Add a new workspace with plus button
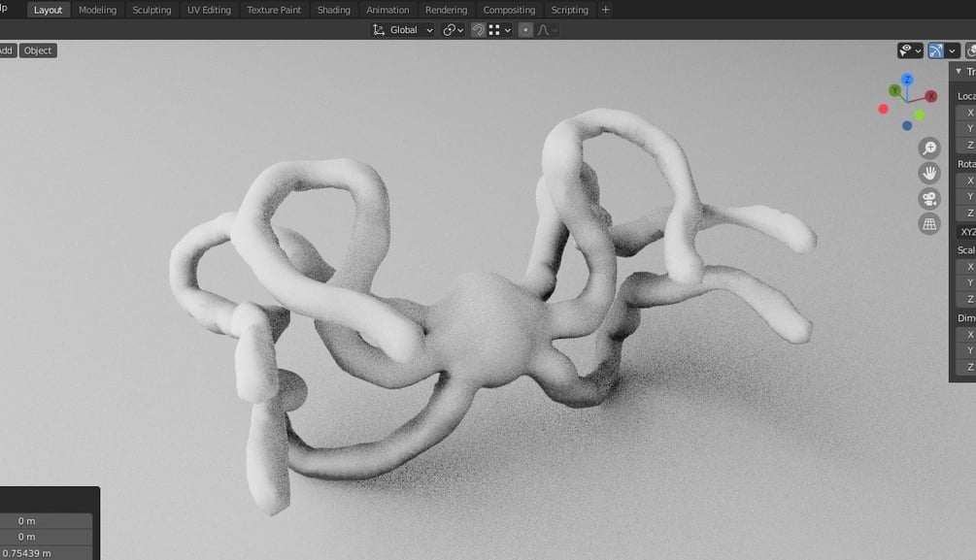 tap(605, 10)
